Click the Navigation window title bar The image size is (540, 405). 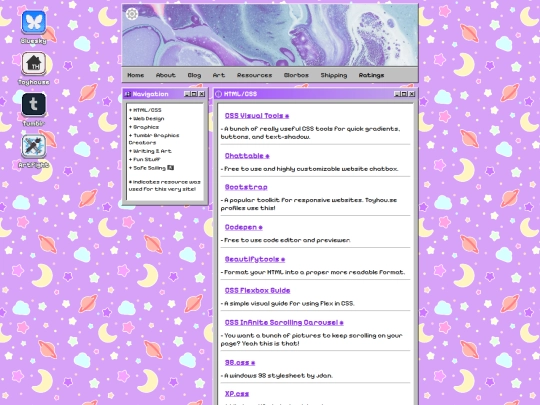(x=165, y=94)
